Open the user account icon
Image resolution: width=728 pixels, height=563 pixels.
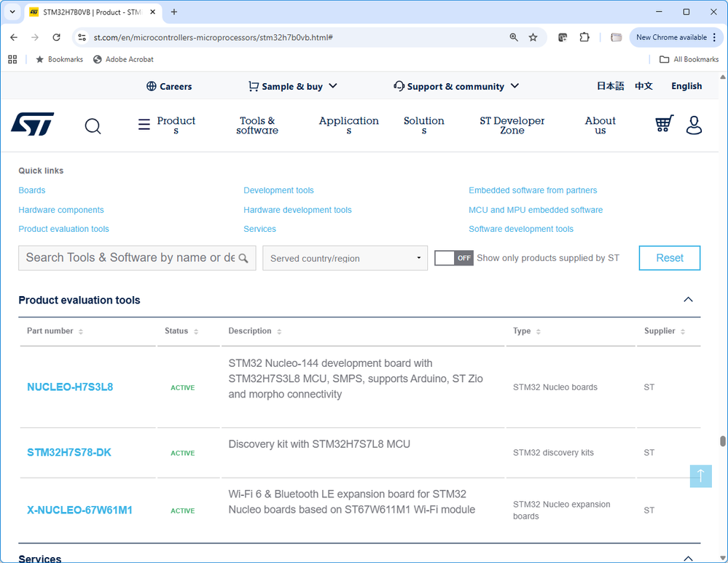click(694, 125)
